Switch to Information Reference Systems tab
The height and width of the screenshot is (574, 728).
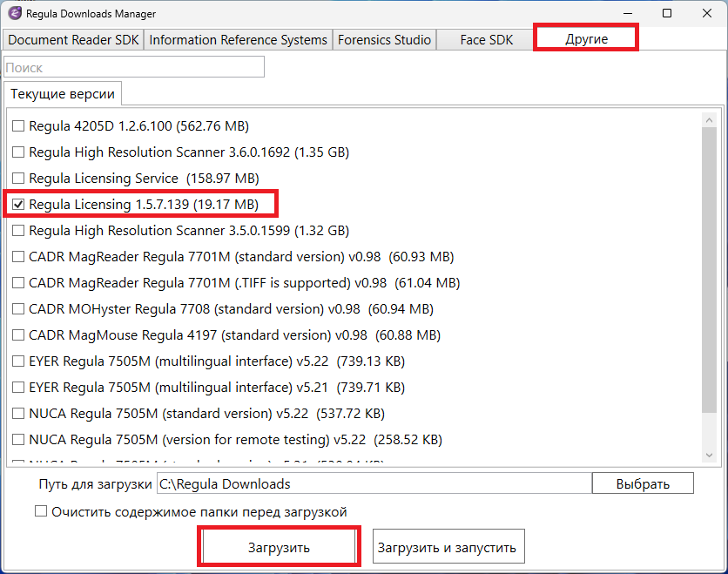[x=239, y=40]
